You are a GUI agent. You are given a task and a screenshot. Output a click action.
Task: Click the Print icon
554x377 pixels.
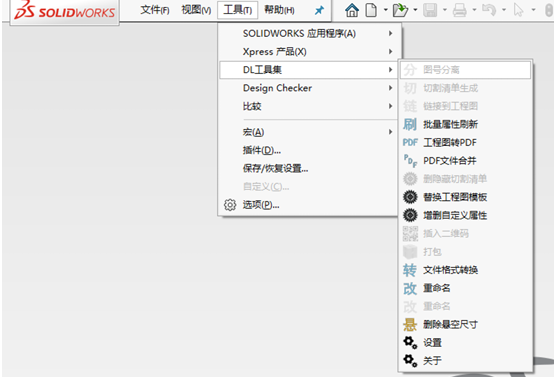(460, 10)
